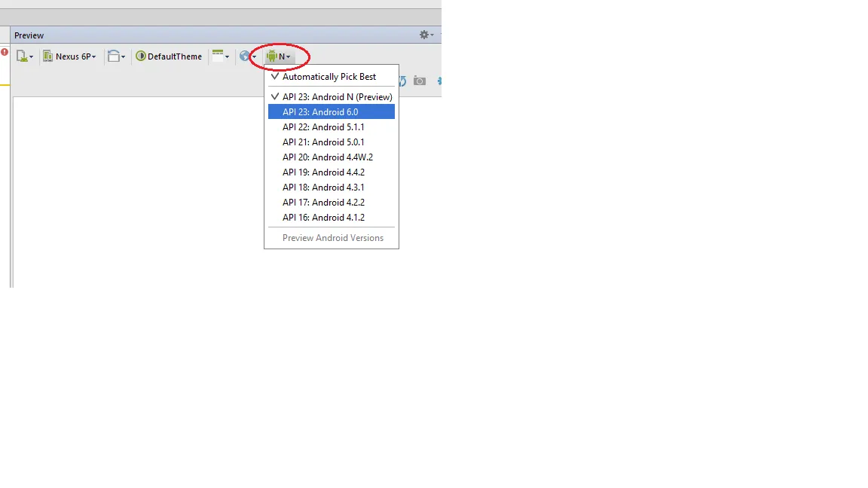Click the red error indicator icon
The image size is (868, 488).
(x=5, y=52)
